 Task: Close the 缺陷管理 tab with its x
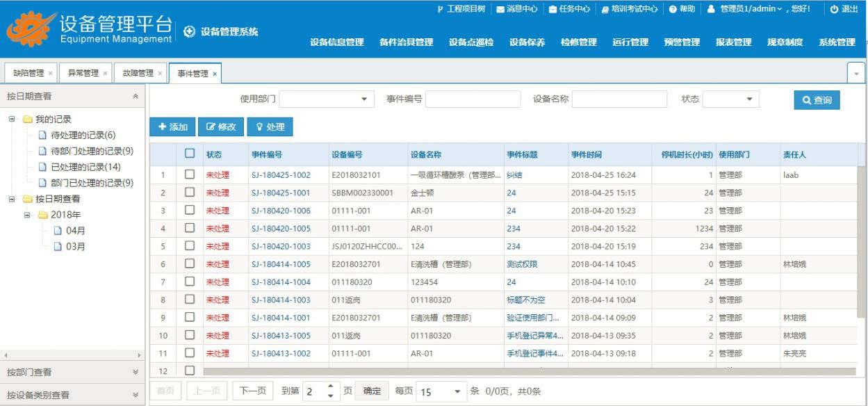50,73
